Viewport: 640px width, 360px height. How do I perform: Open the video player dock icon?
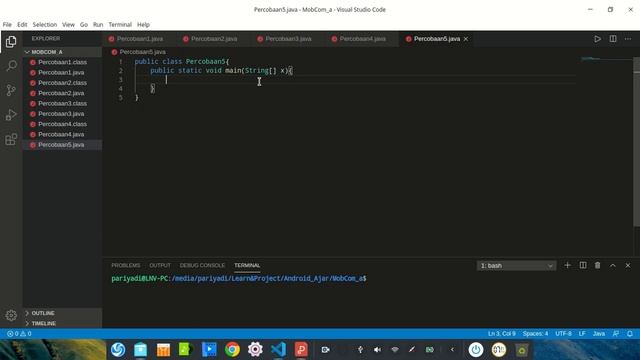click(209, 350)
